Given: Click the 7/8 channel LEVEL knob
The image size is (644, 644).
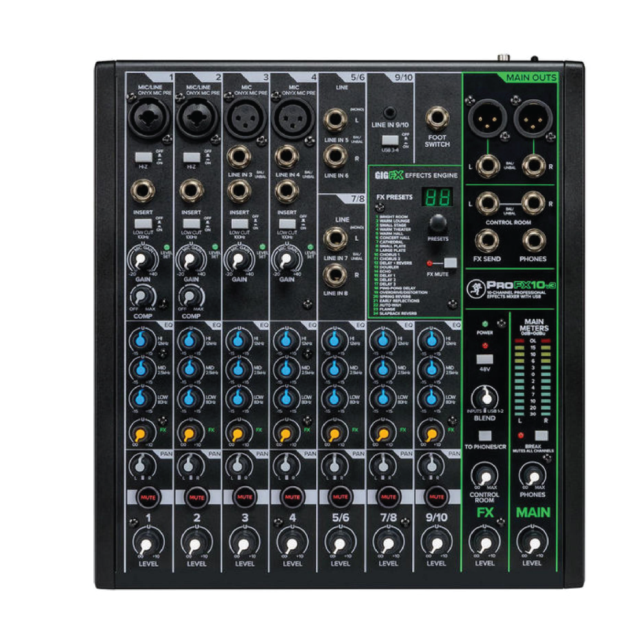Looking at the screenshot, I should (388, 543).
